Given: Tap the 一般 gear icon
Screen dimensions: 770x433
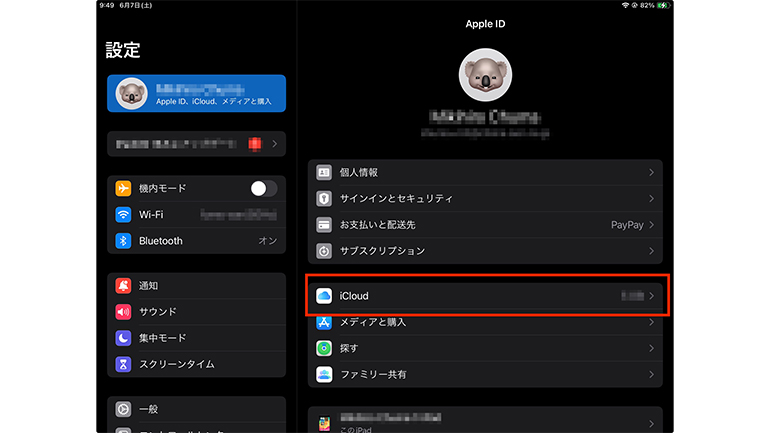Looking at the screenshot, I should (123, 408).
